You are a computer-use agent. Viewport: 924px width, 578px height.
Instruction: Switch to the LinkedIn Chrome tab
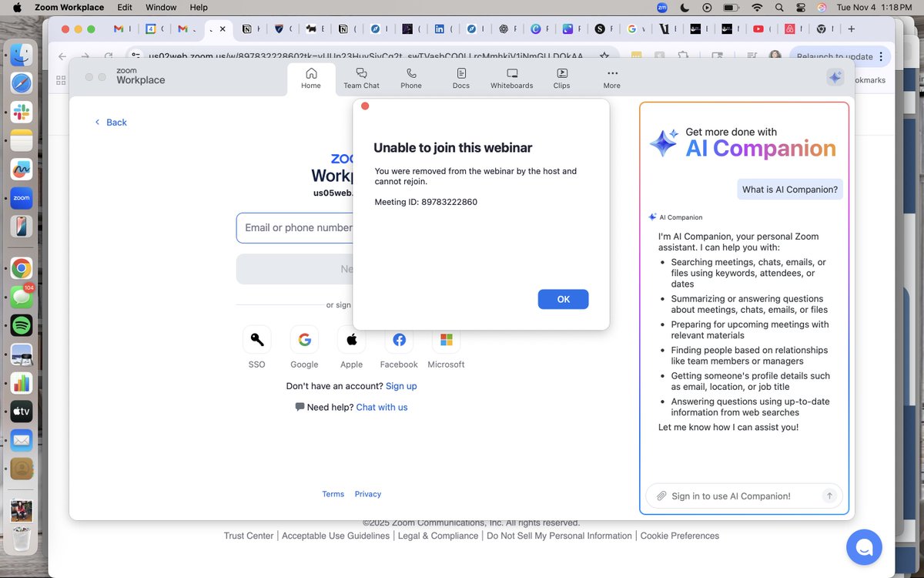(x=439, y=29)
